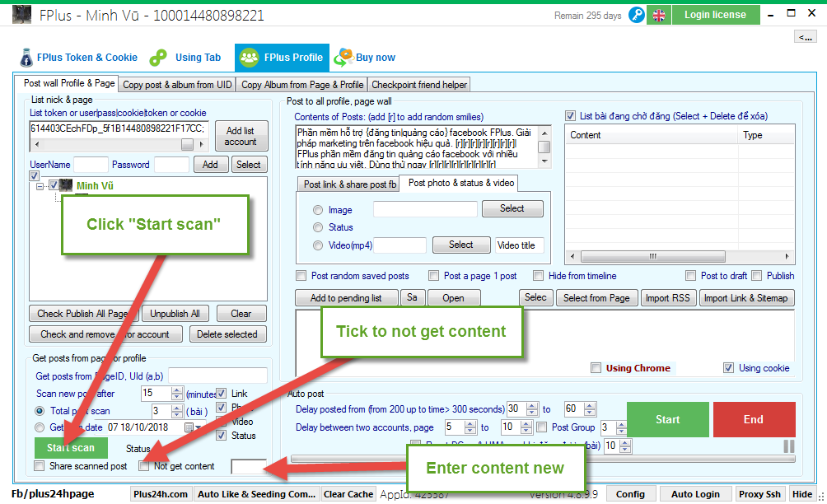Click the Unpublish All button
The height and width of the screenshot is (504, 827).
[x=175, y=314]
